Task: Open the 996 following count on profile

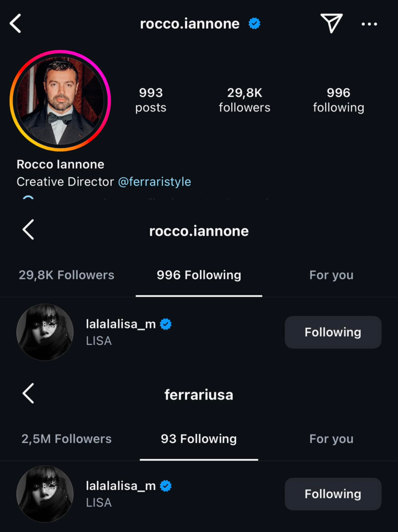Action: (x=338, y=100)
